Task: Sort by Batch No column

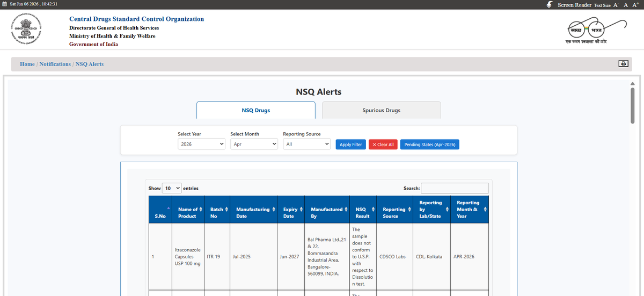Action: 226,210
